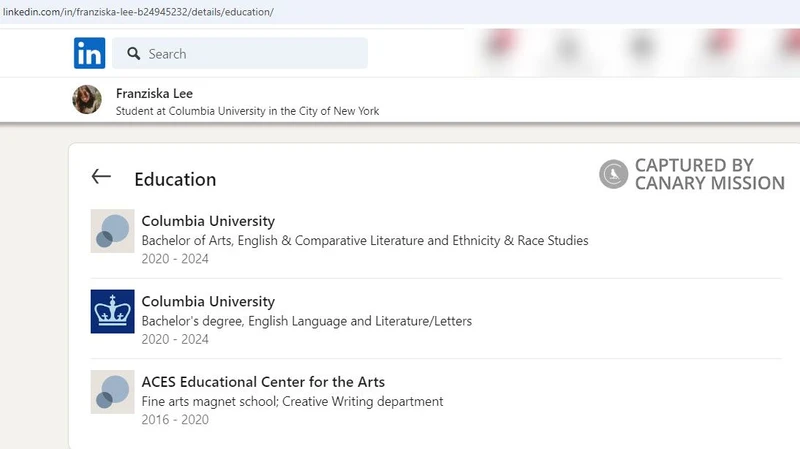The height and width of the screenshot is (449, 800).
Task: Go back using the arrow beside Education
Action: [101, 177]
